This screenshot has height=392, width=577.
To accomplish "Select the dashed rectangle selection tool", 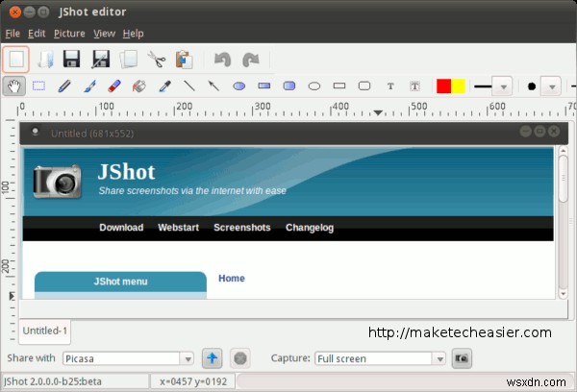I will 38,86.
